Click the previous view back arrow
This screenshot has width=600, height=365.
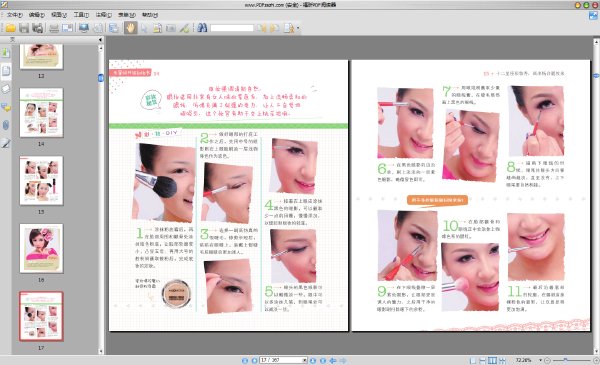[333, 360]
